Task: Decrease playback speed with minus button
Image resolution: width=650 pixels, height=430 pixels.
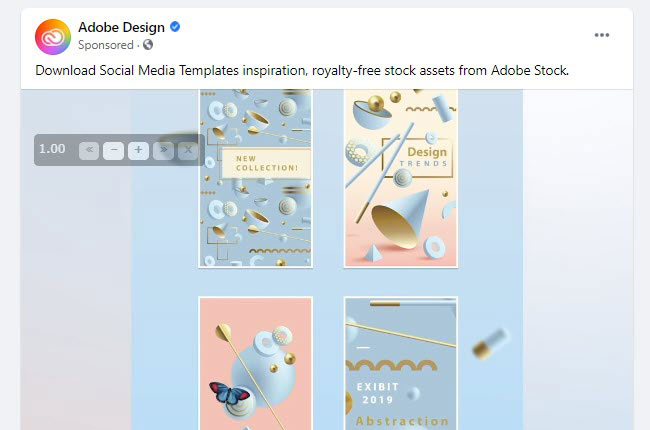Action: click(x=113, y=150)
